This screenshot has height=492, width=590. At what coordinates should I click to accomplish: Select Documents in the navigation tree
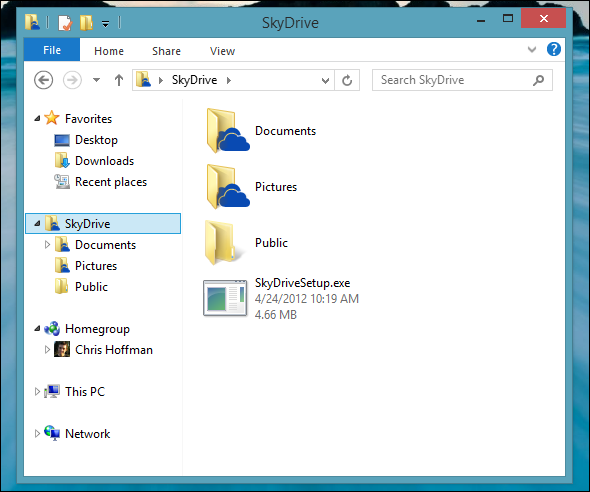[x=105, y=245]
